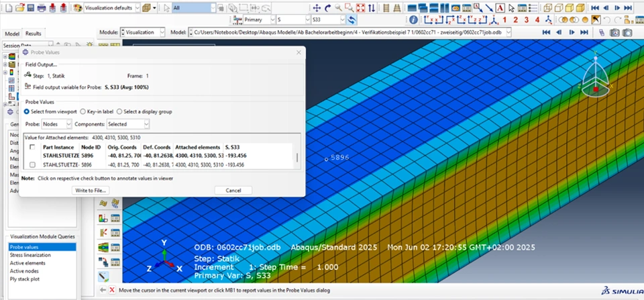This screenshot has height=300, width=644.
Task: Step to previous frame beside Model path
Action: coord(559,32)
